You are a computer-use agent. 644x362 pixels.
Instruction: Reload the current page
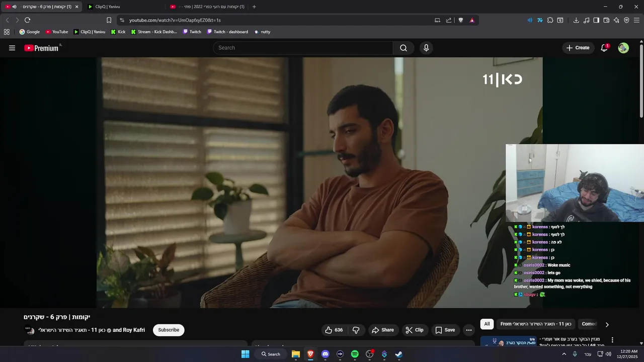pos(27,20)
